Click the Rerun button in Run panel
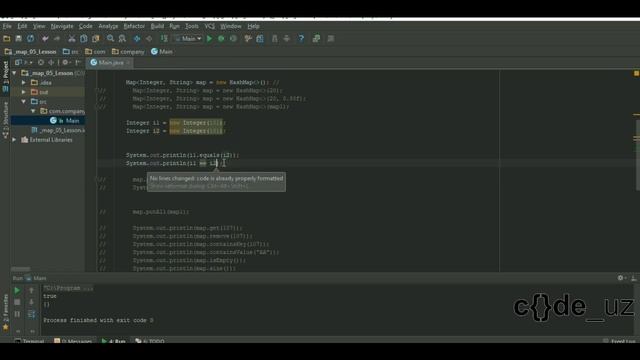This screenshot has height=360, width=640. [x=17, y=291]
